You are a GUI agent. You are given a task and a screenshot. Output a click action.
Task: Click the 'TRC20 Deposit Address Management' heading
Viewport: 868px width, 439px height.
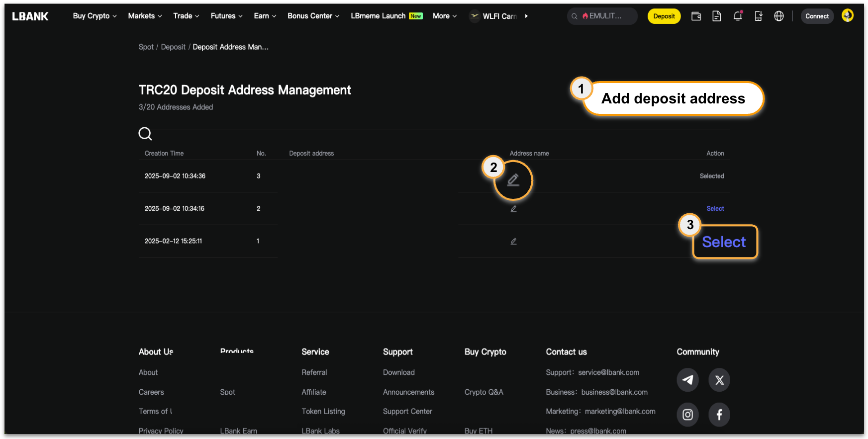click(245, 90)
